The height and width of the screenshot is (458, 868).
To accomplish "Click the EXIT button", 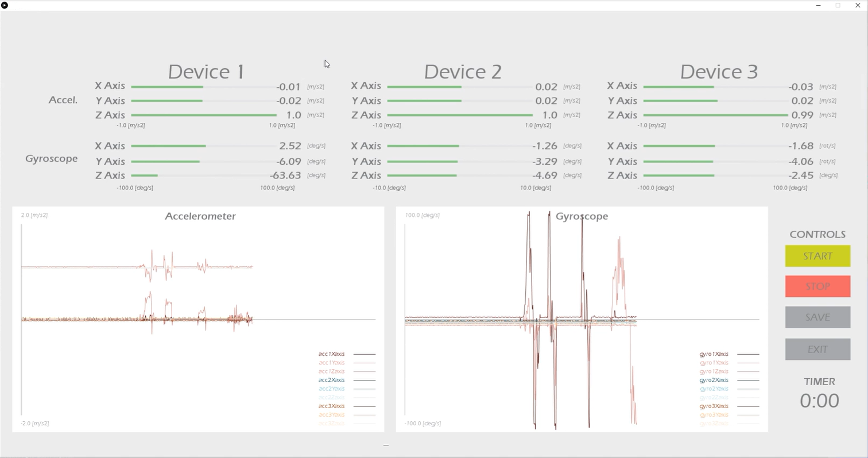I will pos(817,349).
